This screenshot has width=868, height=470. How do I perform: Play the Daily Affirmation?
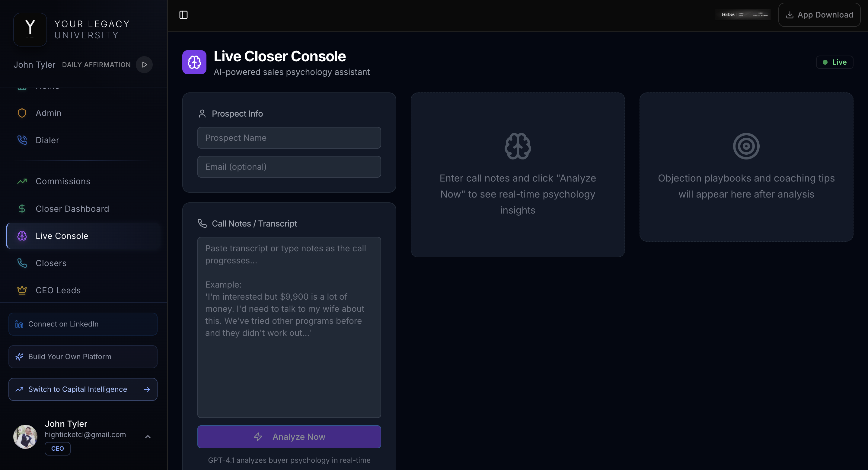[x=144, y=65]
